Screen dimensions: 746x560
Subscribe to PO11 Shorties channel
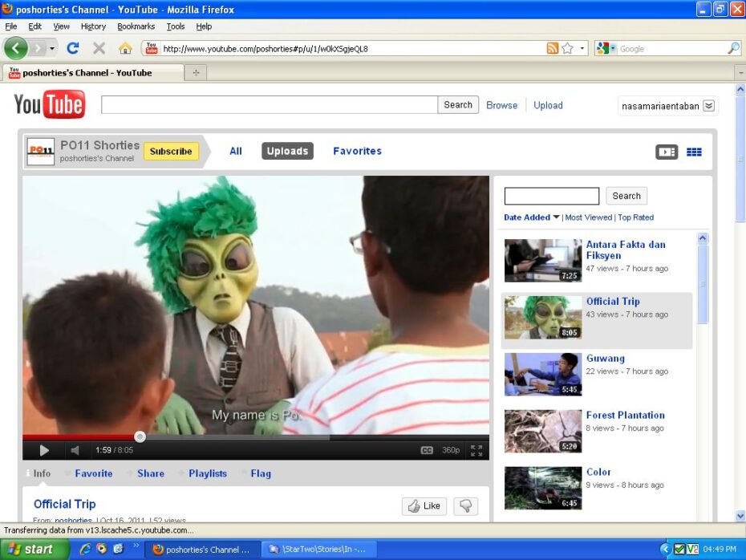point(171,151)
